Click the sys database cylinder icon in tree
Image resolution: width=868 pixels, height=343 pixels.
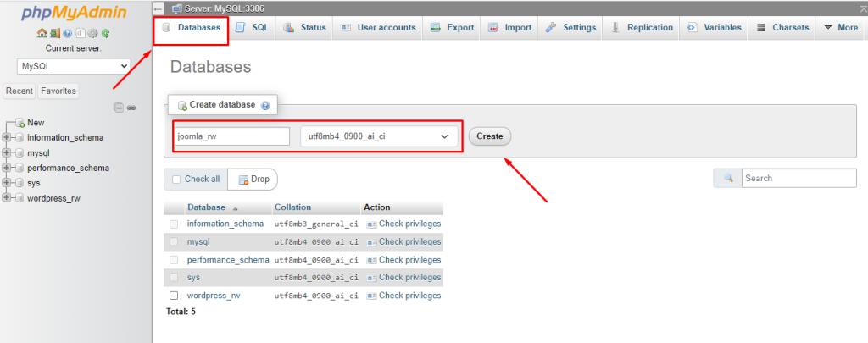[20, 183]
